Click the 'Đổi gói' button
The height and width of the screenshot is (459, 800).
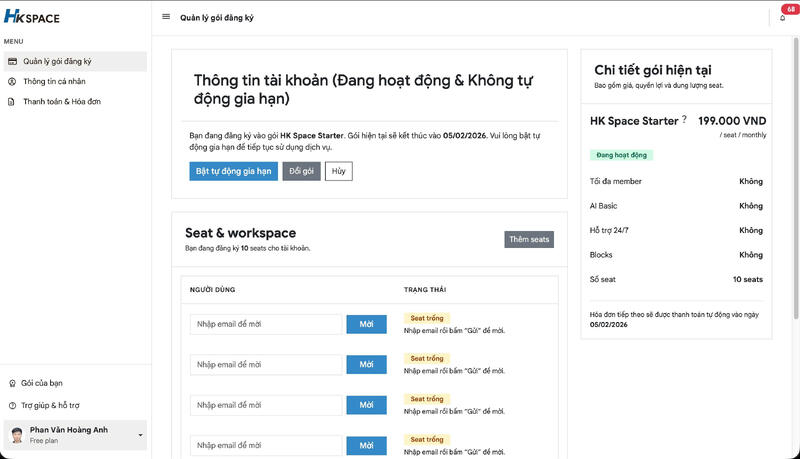[302, 171]
